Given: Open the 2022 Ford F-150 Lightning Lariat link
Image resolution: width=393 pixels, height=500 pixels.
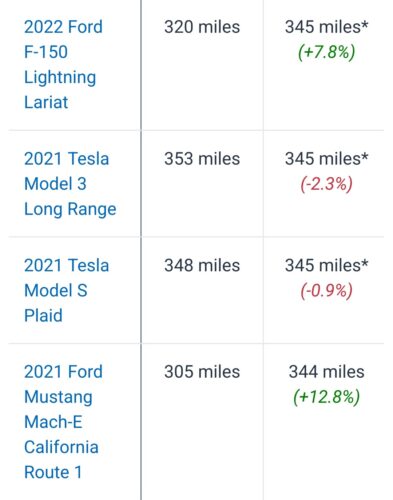Looking at the screenshot, I should [63, 64].
